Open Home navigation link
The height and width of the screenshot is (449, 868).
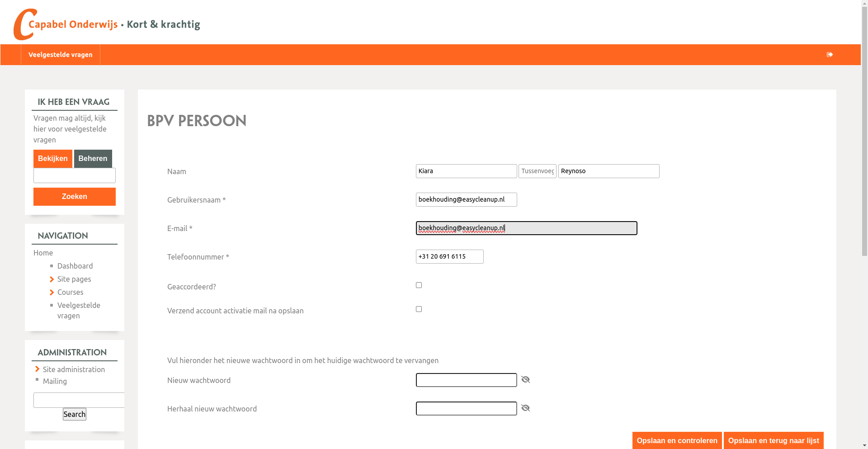(x=43, y=253)
